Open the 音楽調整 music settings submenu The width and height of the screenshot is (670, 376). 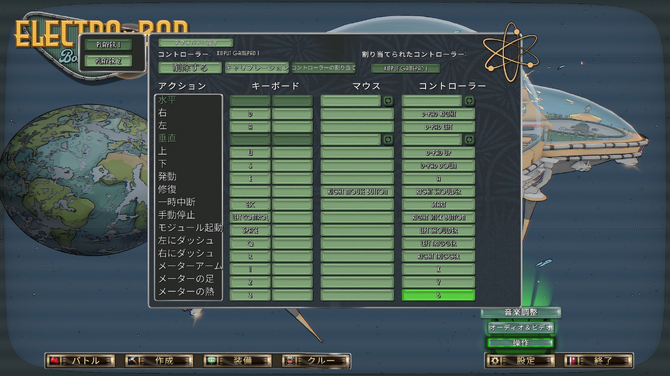coord(520,312)
